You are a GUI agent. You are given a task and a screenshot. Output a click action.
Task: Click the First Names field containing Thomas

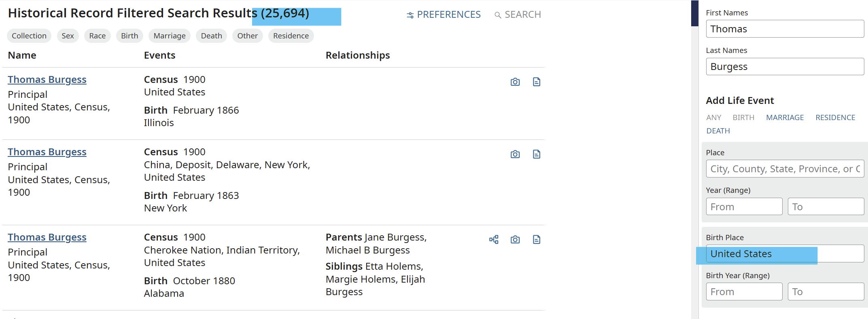tap(785, 29)
